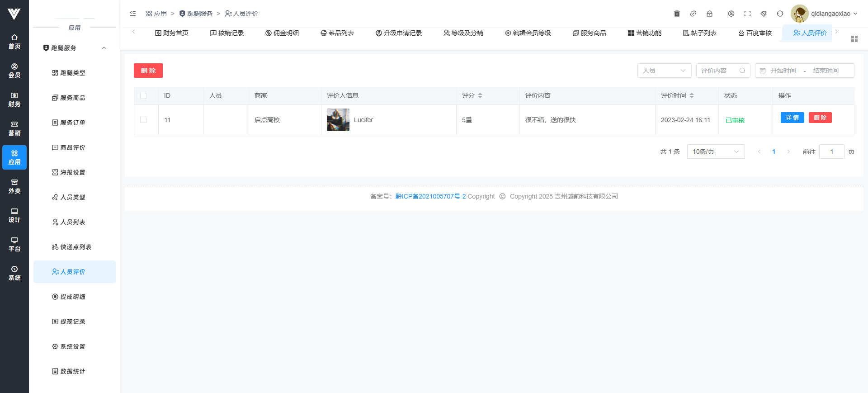Click the trash icon in the top toolbar
This screenshot has width=868, height=393.
click(677, 14)
